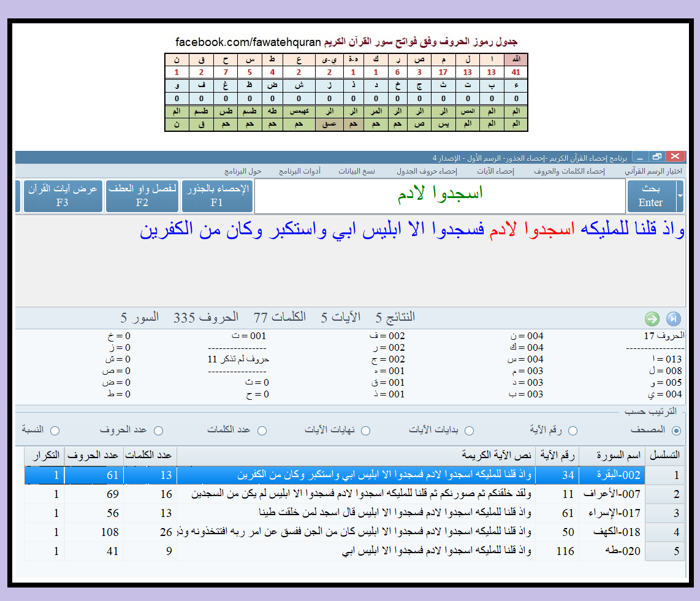Select the بدايات الآيات sort radio button
This screenshot has height=601, width=700.
469,431
